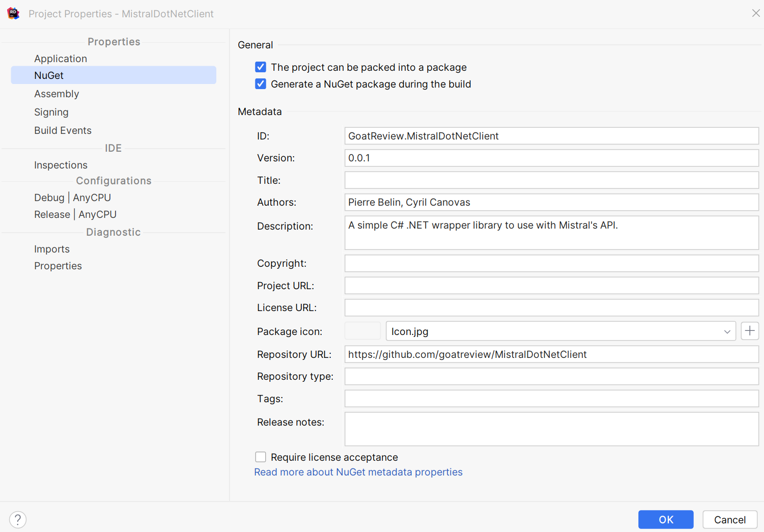Select Build Events in the sidebar
The image size is (764, 532).
63,130
